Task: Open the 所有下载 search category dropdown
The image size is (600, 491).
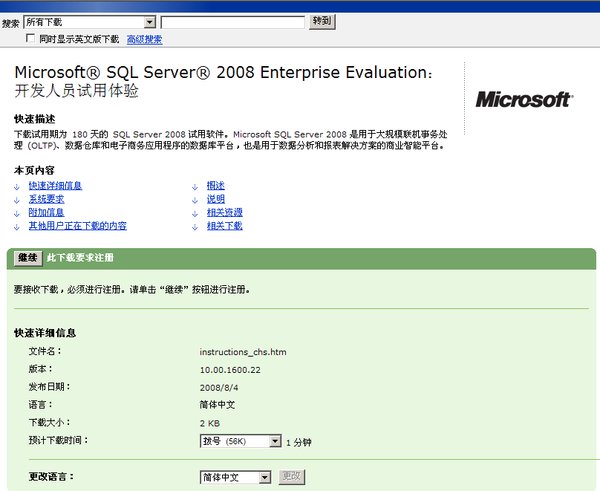Action: tap(90, 22)
